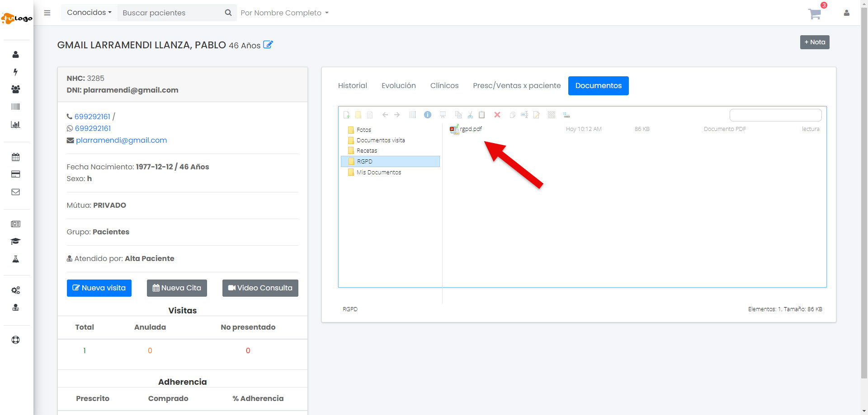Viewport: 868px width, 415px height.
Task: Click the blue info icon in toolbar
Action: [428, 115]
